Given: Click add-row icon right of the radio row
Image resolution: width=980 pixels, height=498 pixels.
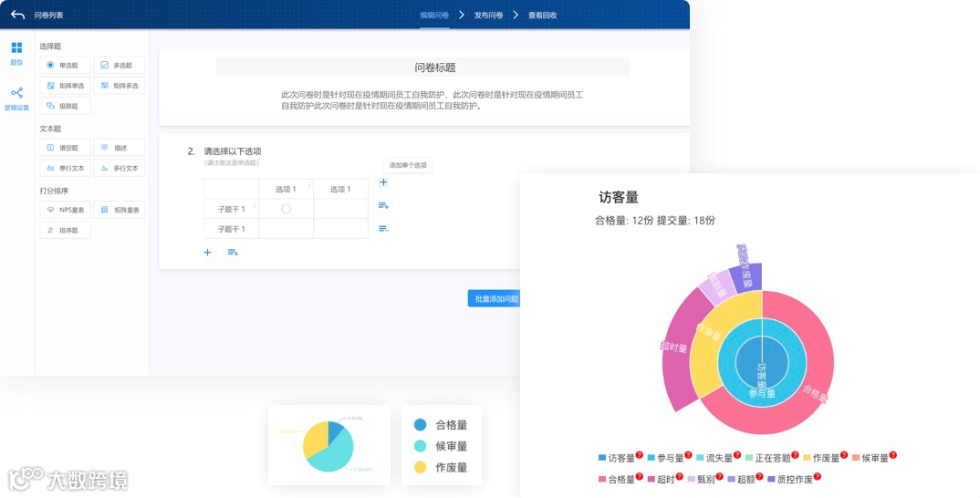Looking at the screenshot, I should [384, 205].
